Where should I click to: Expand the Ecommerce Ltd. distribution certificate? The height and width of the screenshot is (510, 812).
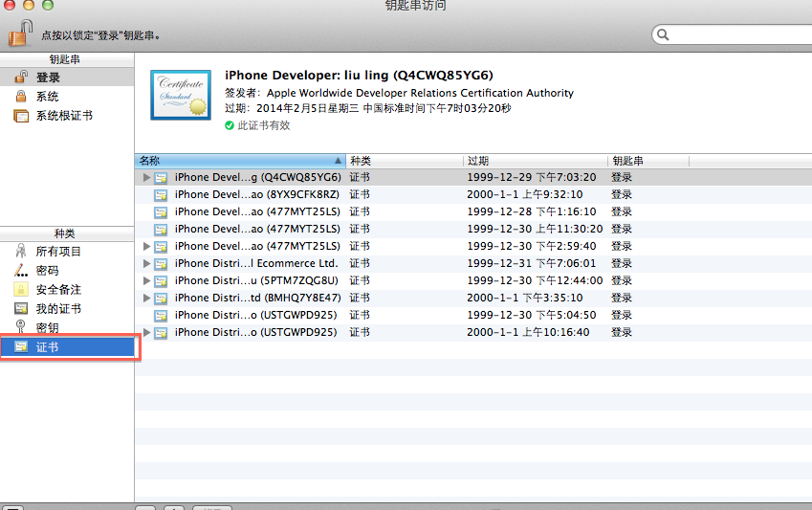tap(146, 263)
